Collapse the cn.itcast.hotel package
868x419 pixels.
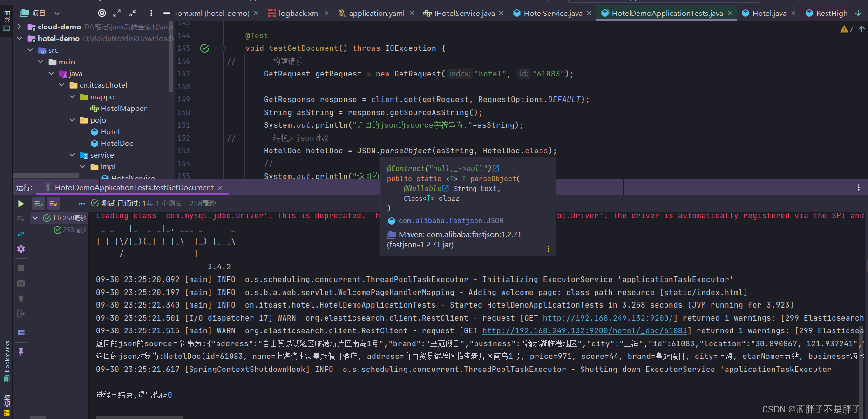pos(61,85)
